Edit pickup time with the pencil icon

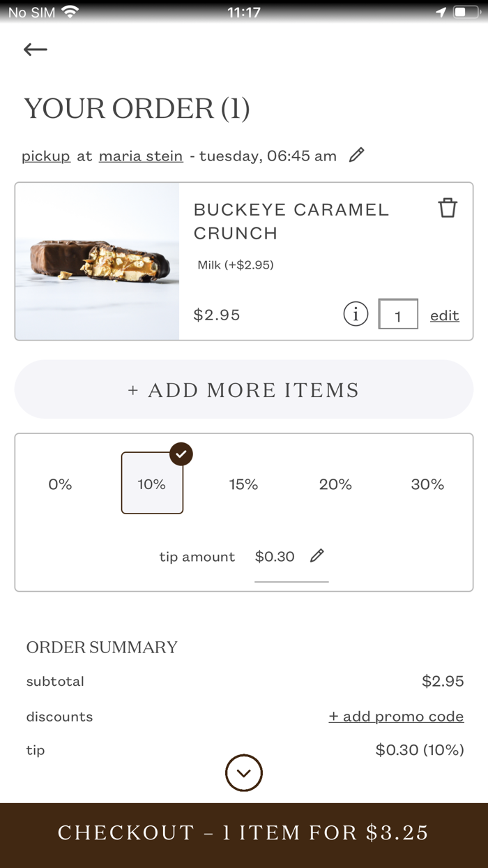357,155
